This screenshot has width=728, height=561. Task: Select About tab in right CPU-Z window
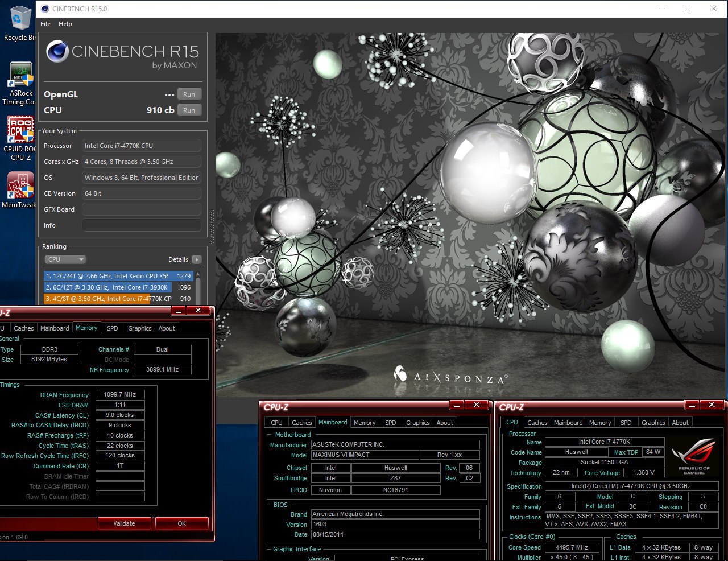680,423
